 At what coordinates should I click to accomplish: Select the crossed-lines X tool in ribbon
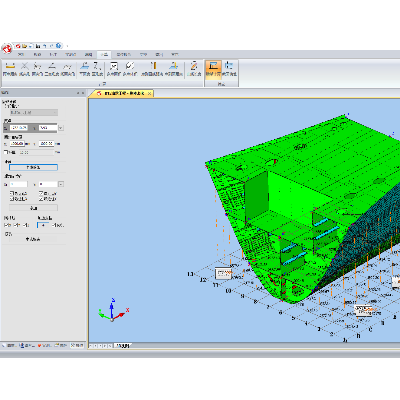click(25, 69)
